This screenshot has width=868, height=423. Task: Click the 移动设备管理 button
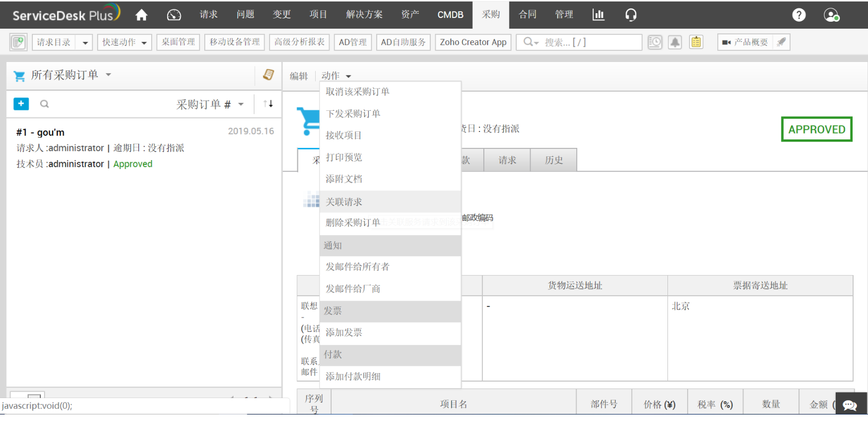click(235, 42)
